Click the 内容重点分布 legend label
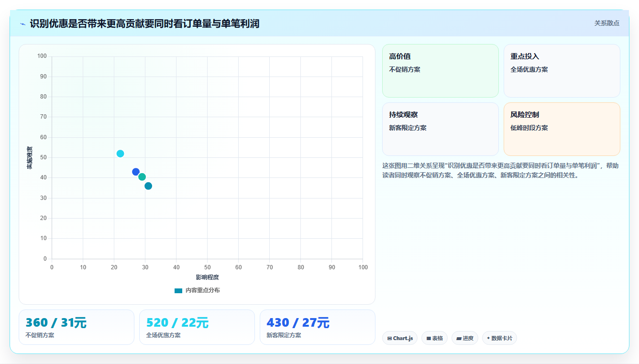 pyautogui.click(x=203, y=290)
